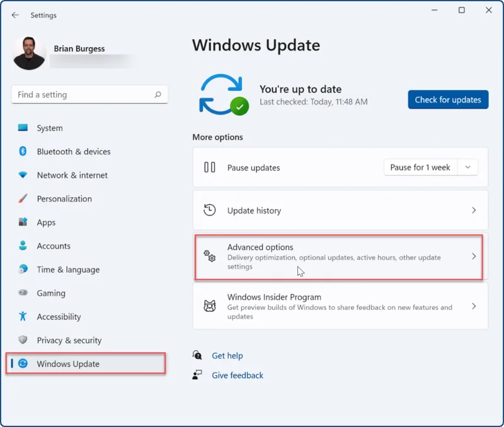Click the Gaming controller icon

[23, 292]
